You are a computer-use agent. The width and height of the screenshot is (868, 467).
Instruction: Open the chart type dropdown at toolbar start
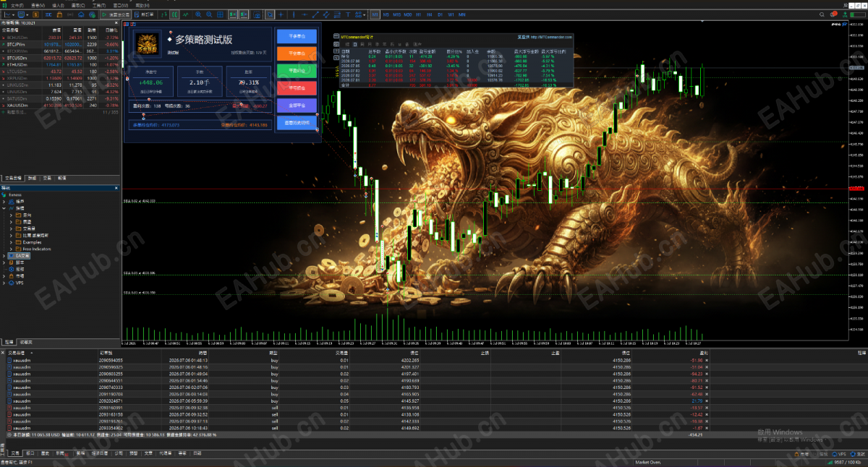point(9,14)
